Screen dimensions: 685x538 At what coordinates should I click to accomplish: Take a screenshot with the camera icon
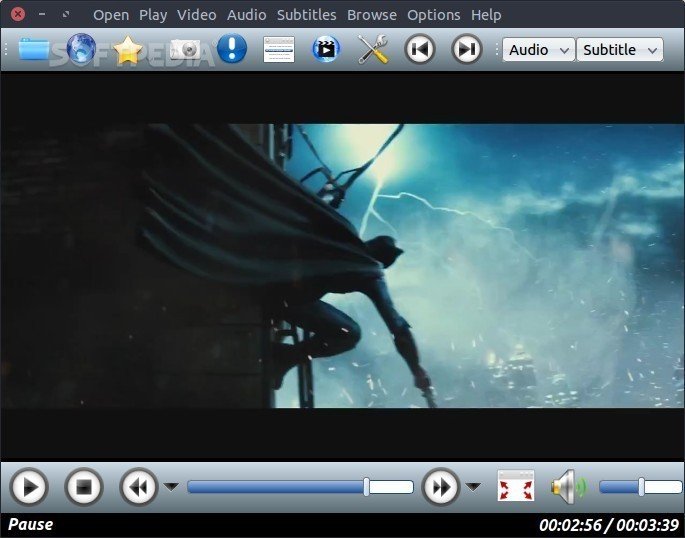[185, 49]
